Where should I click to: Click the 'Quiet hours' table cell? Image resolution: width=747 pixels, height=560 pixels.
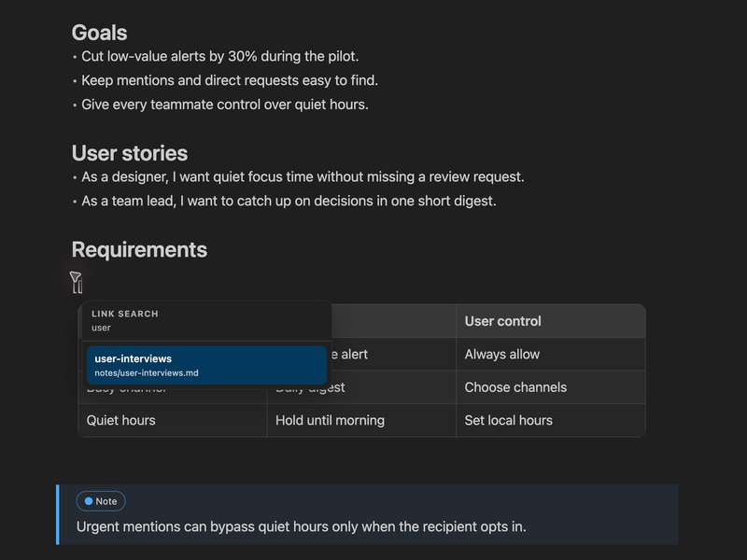click(173, 420)
